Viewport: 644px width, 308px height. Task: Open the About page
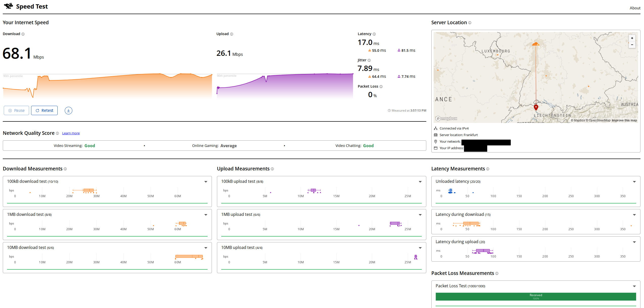635,8
